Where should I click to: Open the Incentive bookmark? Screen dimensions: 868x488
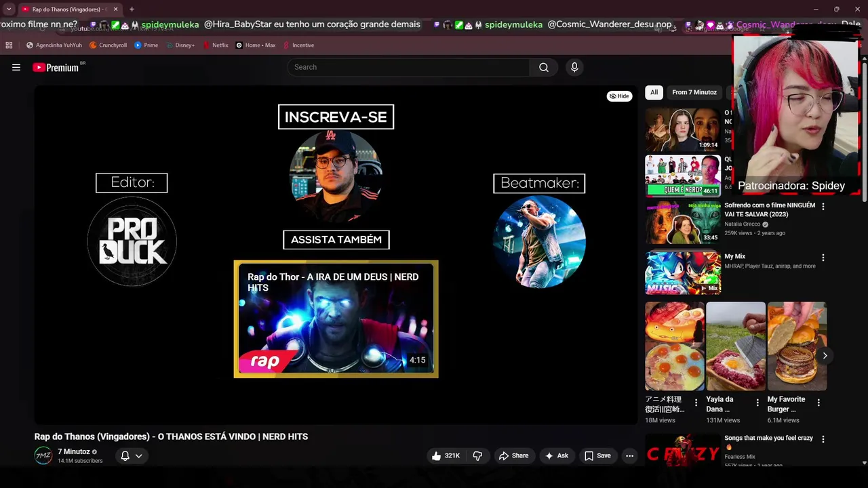(298, 45)
